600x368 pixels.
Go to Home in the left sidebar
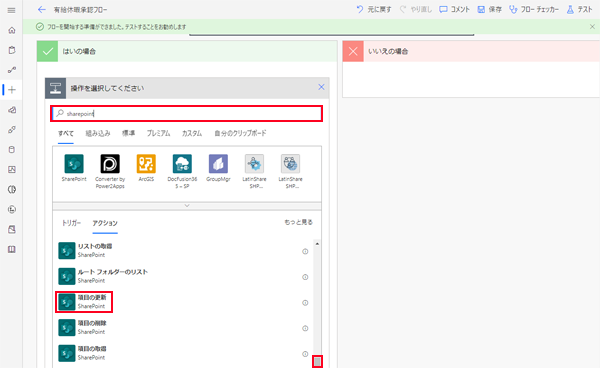point(12,30)
